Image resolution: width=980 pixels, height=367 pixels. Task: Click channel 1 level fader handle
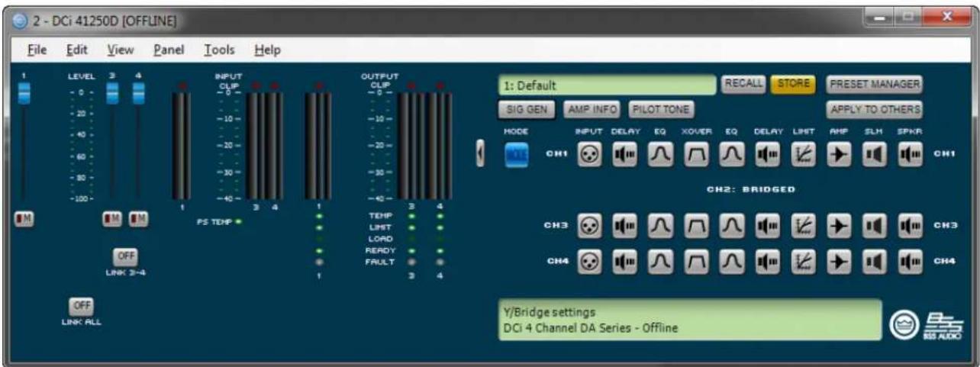(x=25, y=93)
